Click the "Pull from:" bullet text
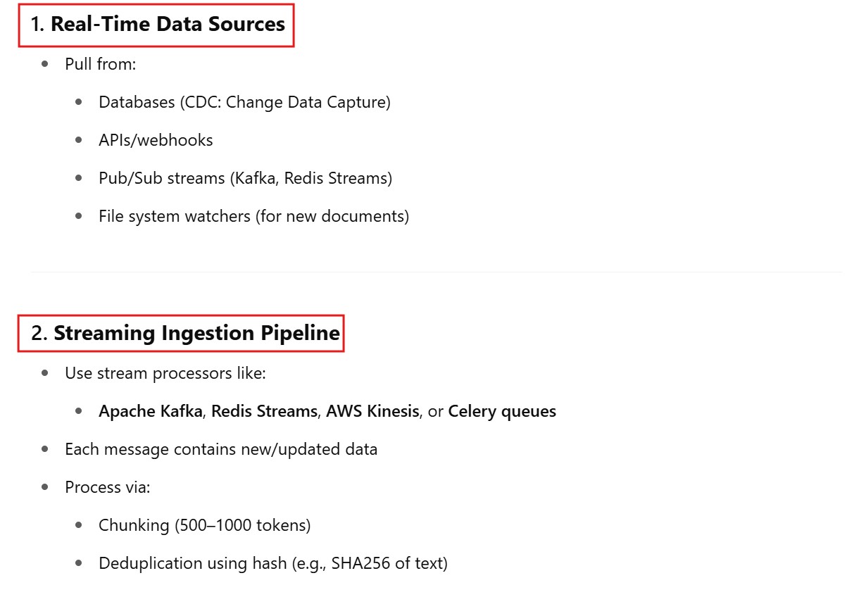This screenshot has height=616, width=866. (x=100, y=64)
